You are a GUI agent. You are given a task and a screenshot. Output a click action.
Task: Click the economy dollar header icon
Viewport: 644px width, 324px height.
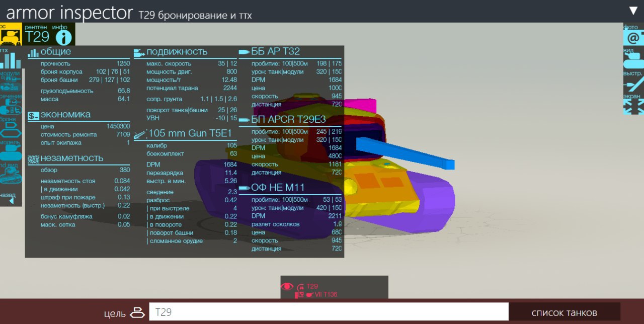point(33,116)
